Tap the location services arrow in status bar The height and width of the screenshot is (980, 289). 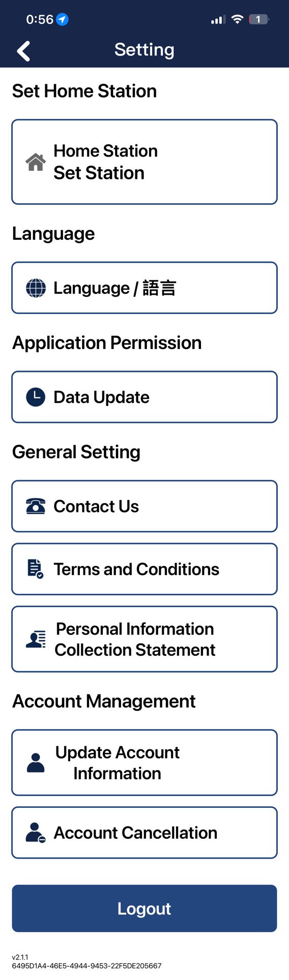point(62,19)
